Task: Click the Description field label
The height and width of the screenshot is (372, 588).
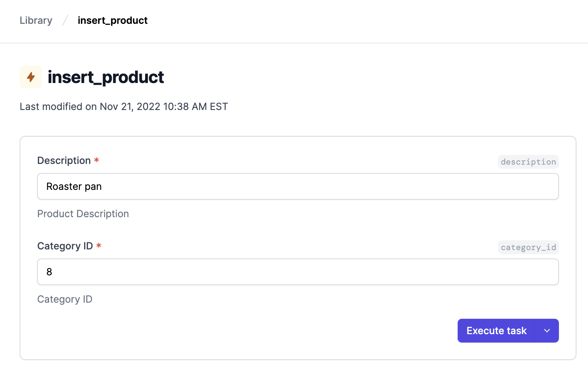Action: pos(64,160)
